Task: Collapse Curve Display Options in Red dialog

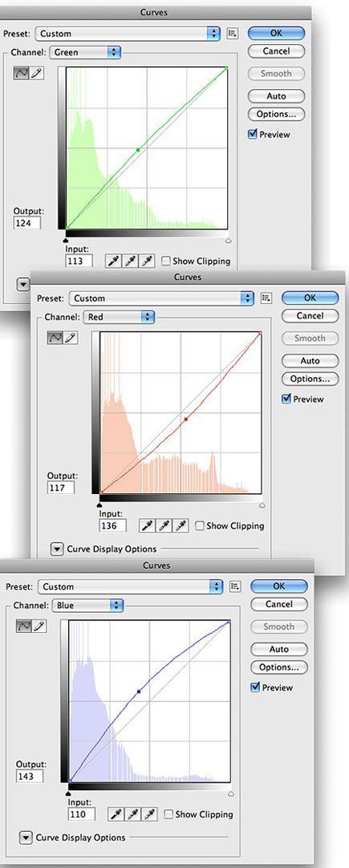Action: [56, 550]
